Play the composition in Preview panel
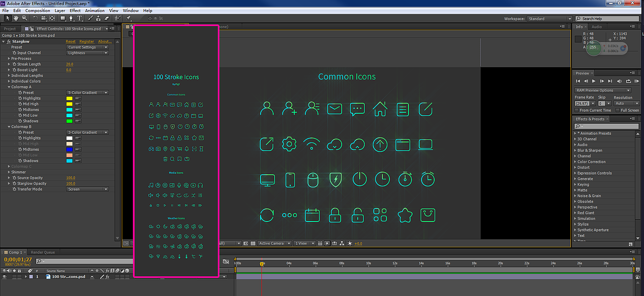Image resolution: width=644 pixels, height=296 pixels. pyautogui.click(x=594, y=81)
